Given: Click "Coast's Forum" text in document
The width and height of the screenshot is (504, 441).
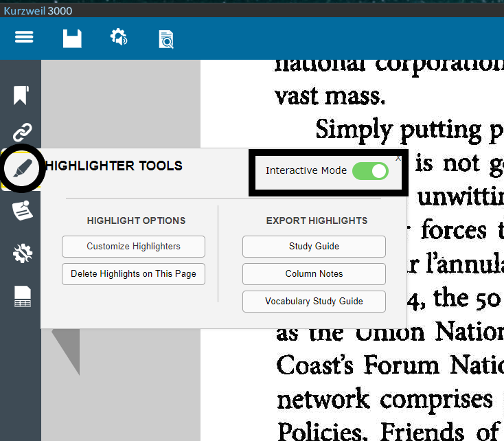Looking at the screenshot, I should 358,365.
